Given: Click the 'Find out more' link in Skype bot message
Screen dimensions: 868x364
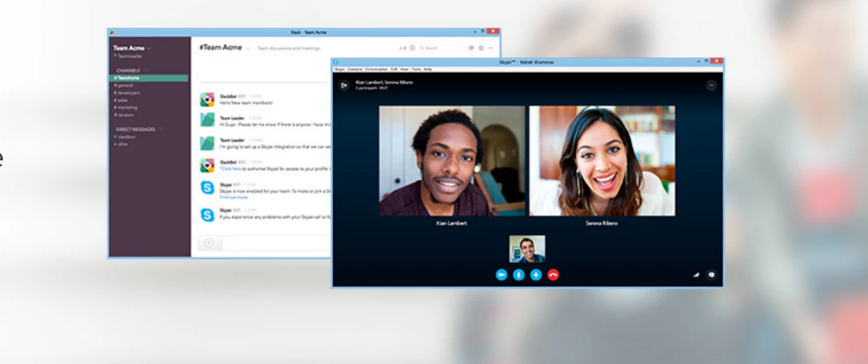Looking at the screenshot, I should [x=234, y=197].
